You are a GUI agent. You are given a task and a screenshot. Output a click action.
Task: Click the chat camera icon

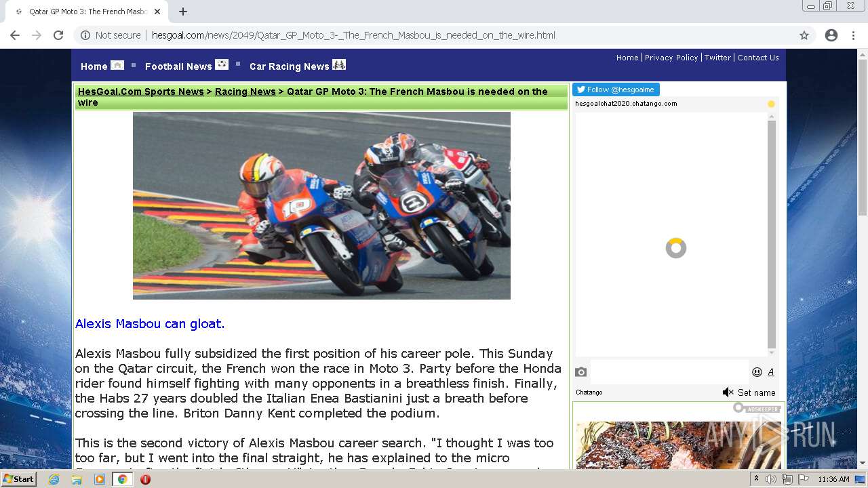click(x=581, y=372)
